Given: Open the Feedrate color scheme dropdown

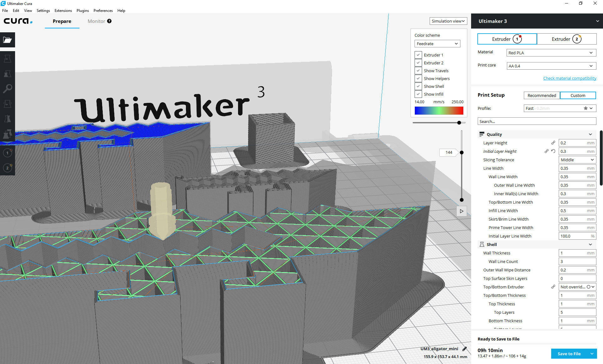Looking at the screenshot, I should coord(437,44).
